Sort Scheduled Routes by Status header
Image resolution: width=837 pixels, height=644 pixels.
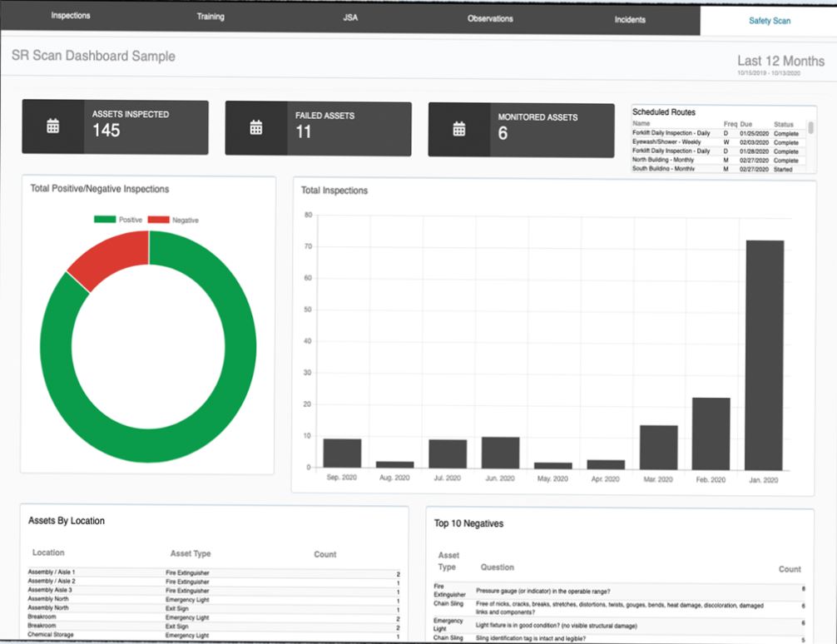point(783,125)
